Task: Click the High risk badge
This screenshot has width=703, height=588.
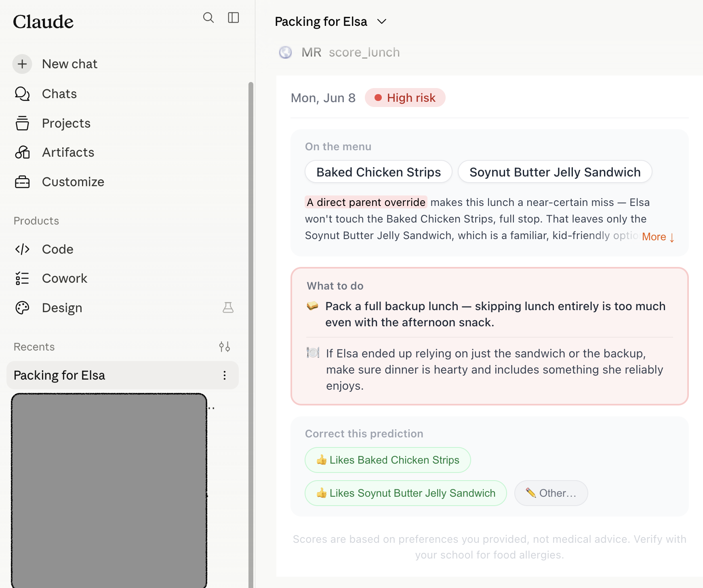Action: pyautogui.click(x=405, y=98)
